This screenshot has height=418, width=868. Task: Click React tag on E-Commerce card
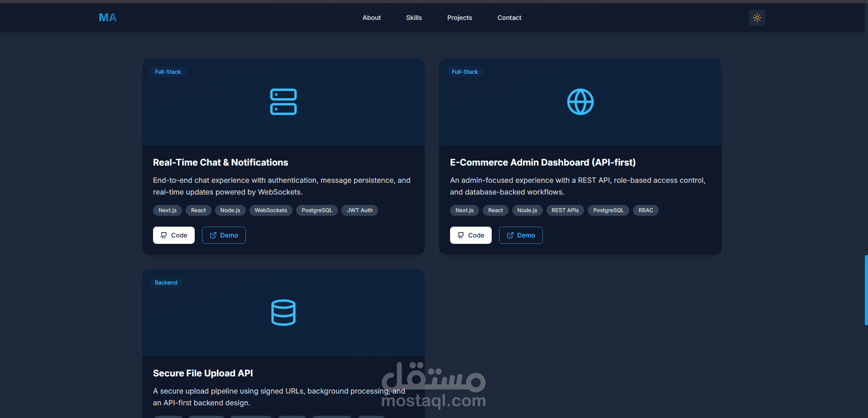tap(495, 210)
